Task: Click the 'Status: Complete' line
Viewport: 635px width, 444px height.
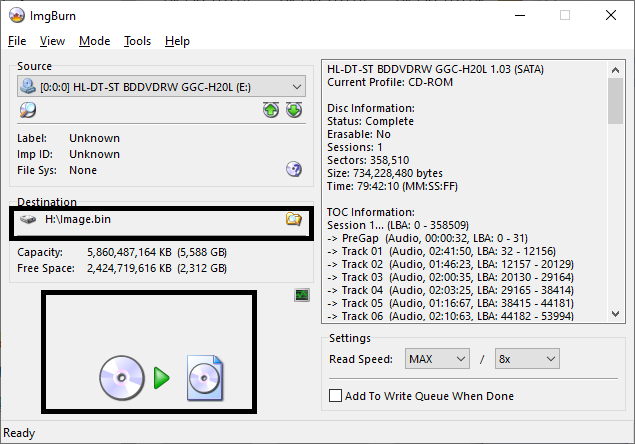Action: click(x=371, y=121)
